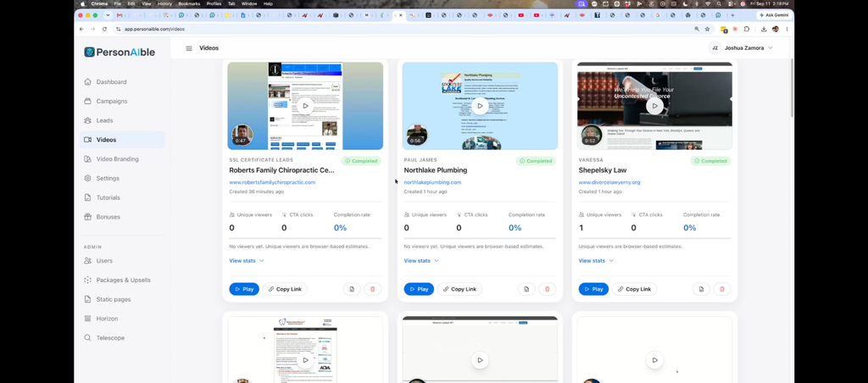Open northlakeplumbing.com link
868x383 pixels.
[x=432, y=183]
